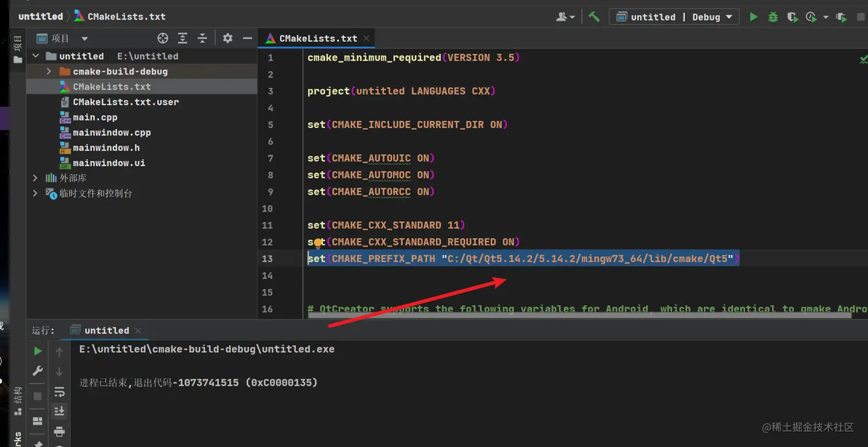Open mainwindow.cpp in the project tree
This screenshot has height=447, width=868.
coord(142,132)
